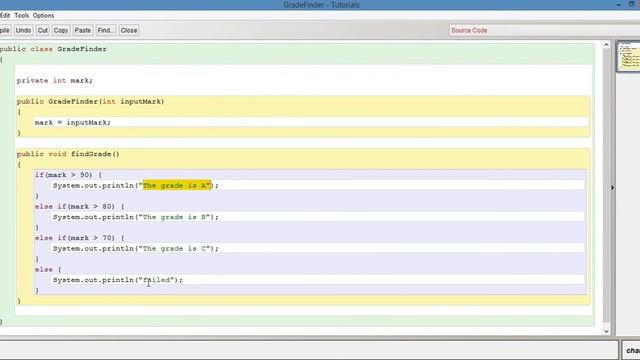The width and height of the screenshot is (640, 360).
Task: Click the Undo button
Action: (23, 30)
